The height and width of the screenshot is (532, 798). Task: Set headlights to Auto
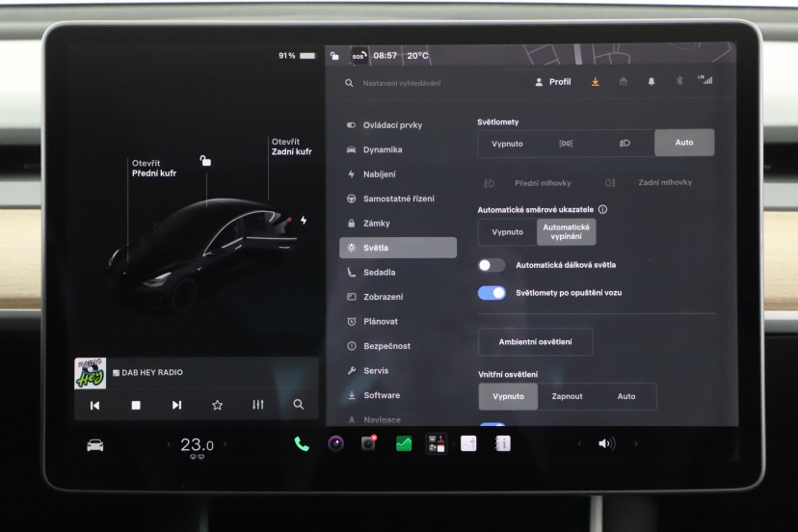[684, 143]
